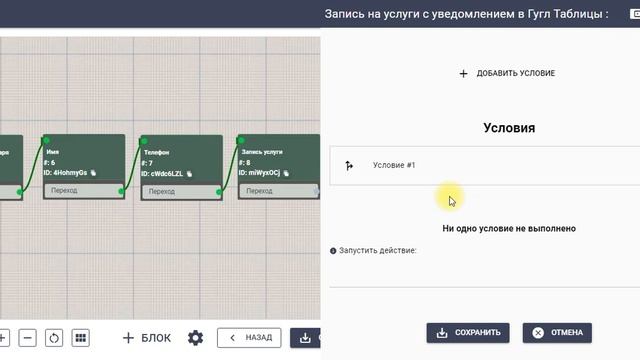640x360 pixels.
Task: Copy ID of the Телефон block
Action: coord(189,173)
